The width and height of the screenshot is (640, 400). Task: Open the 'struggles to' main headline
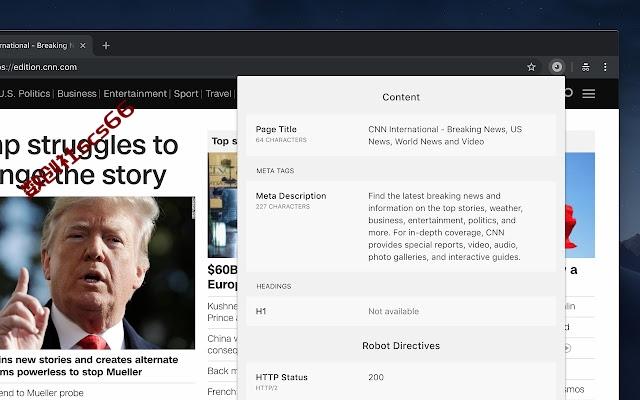pos(89,160)
